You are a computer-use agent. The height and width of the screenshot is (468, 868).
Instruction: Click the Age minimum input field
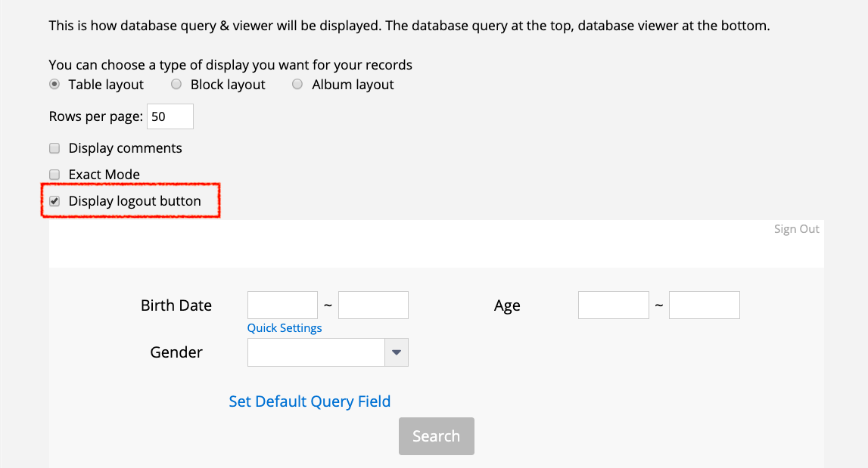[614, 305]
